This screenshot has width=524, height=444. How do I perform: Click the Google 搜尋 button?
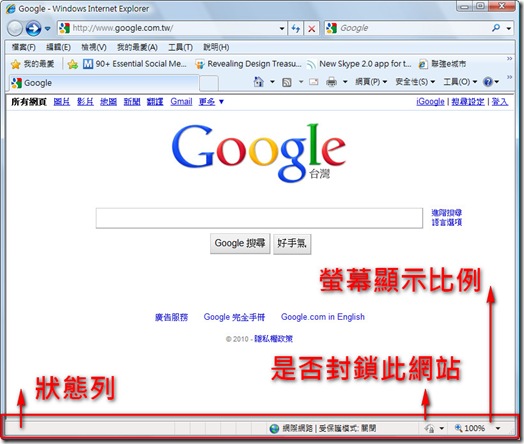tap(240, 244)
